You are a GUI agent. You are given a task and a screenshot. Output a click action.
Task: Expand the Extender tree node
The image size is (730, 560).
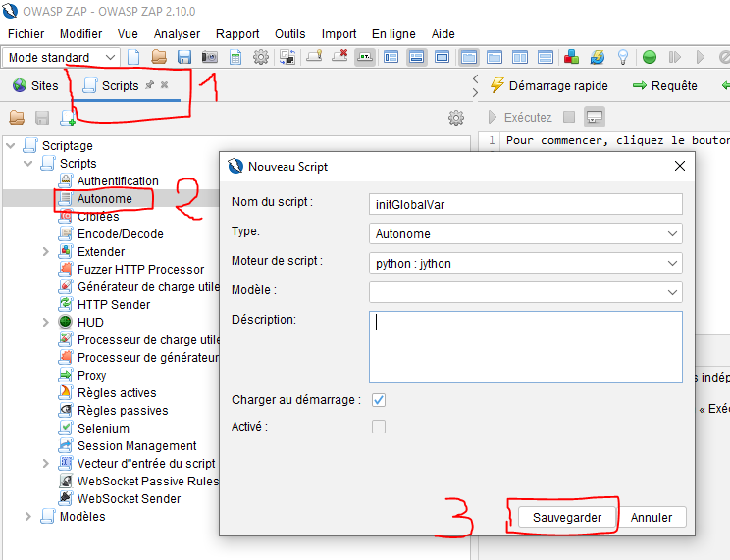pyautogui.click(x=45, y=252)
